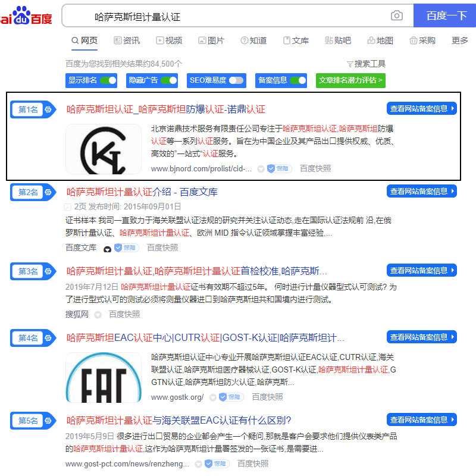The width and height of the screenshot is (476, 476).
Task: Click the blue 保障 shield badge on first result
Action: [x=277, y=169]
